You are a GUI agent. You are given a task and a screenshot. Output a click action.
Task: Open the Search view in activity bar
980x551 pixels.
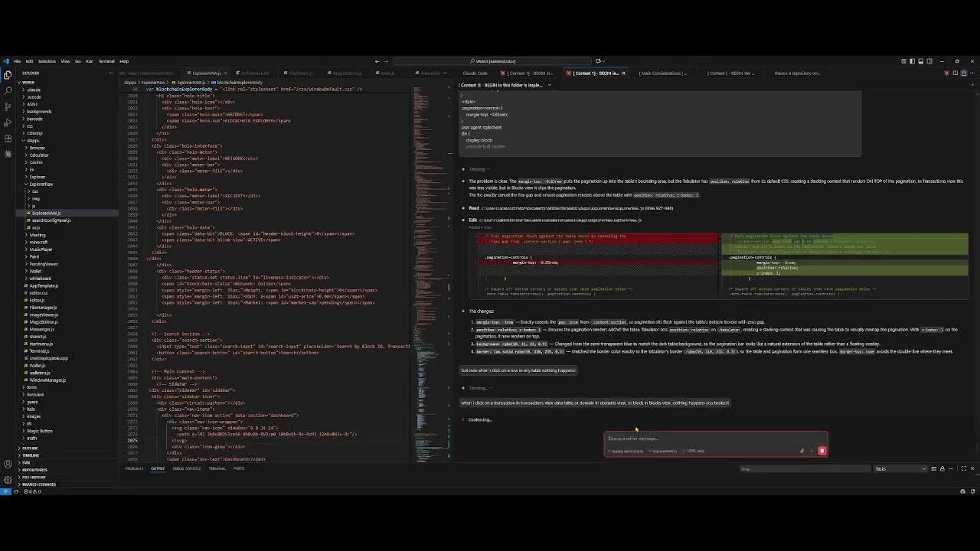click(x=8, y=89)
